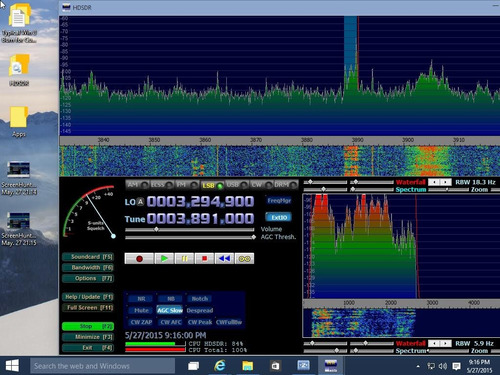The image size is (500, 375).
Task: Select USB demodulation mode
Action: (x=236, y=185)
